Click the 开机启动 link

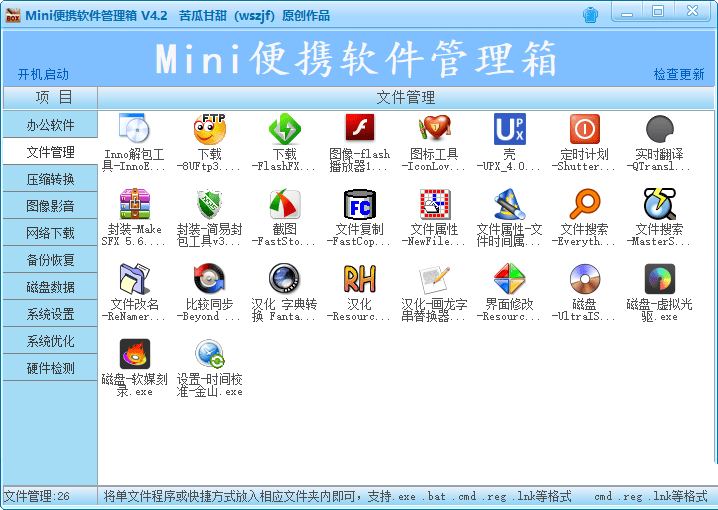[43, 74]
